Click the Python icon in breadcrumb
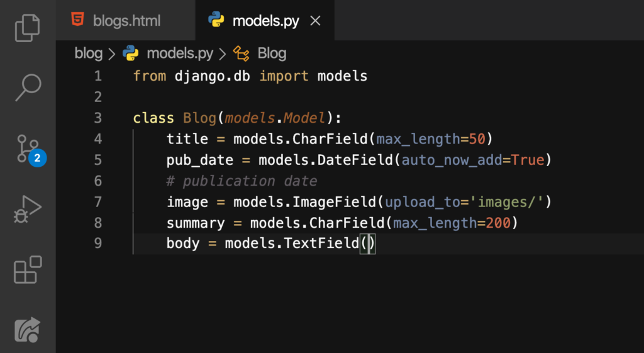Image resolution: width=644 pixels, height=353 pixels. (x=131, y=53)
